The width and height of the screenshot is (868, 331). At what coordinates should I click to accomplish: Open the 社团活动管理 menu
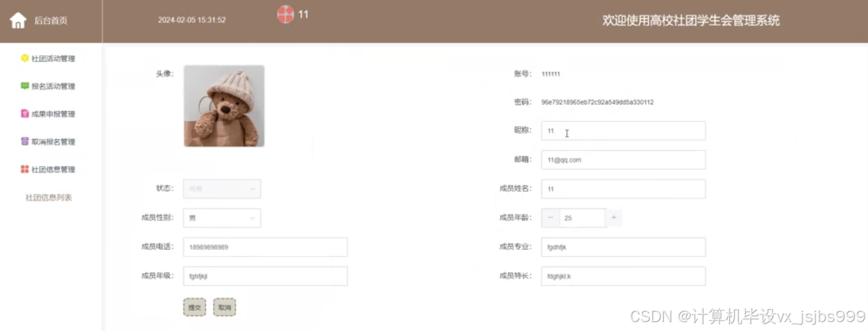(53, 59)
